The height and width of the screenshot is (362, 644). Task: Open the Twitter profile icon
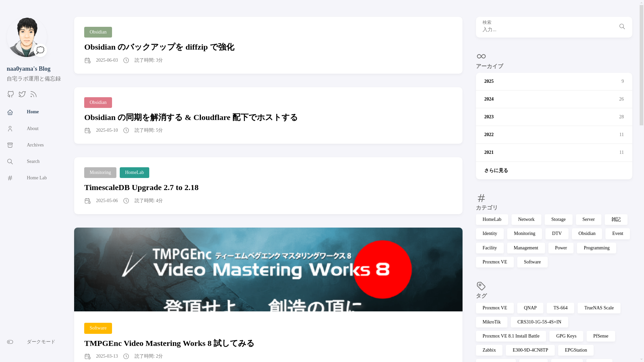[22, 94]
